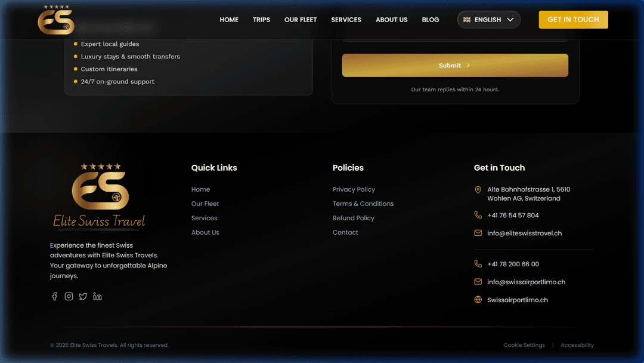
Task: Open the Refund Policy link
Action: coord(353,219)
